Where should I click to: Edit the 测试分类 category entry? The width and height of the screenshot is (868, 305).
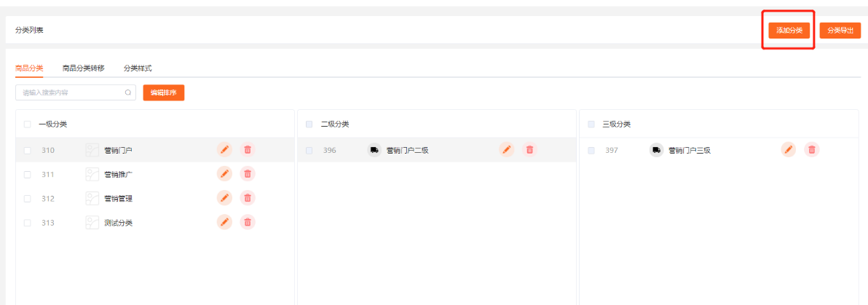[x=224, y=222]
